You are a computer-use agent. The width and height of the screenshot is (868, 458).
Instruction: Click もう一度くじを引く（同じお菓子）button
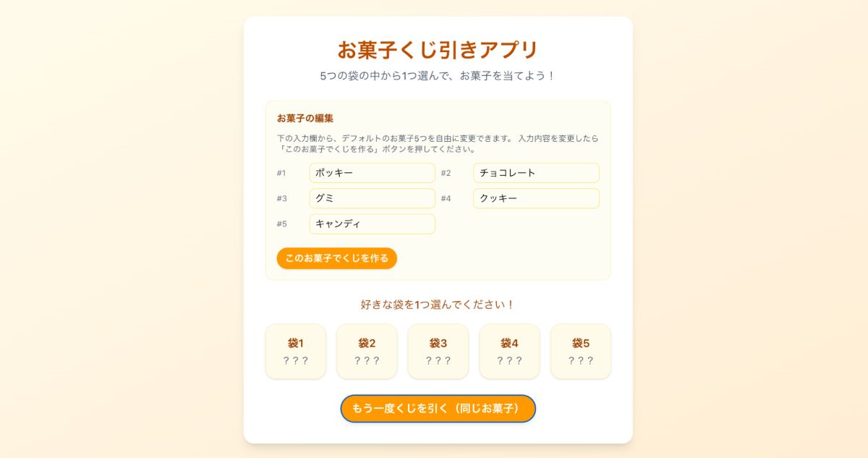coord(438,409)
